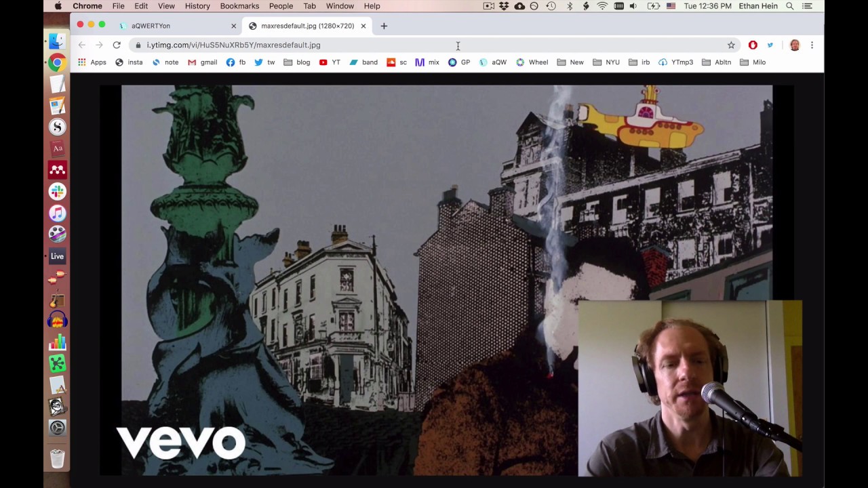Open Notification Center list icon

click(807, 6)
